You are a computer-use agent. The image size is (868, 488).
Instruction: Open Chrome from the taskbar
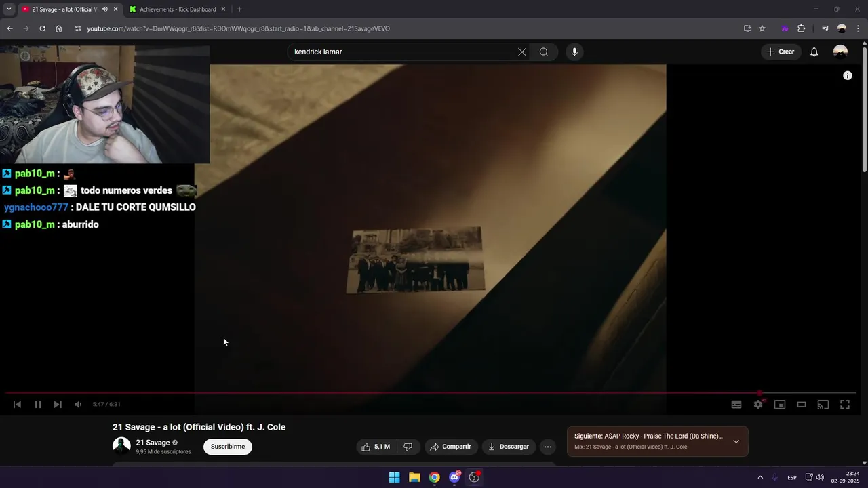434,477
